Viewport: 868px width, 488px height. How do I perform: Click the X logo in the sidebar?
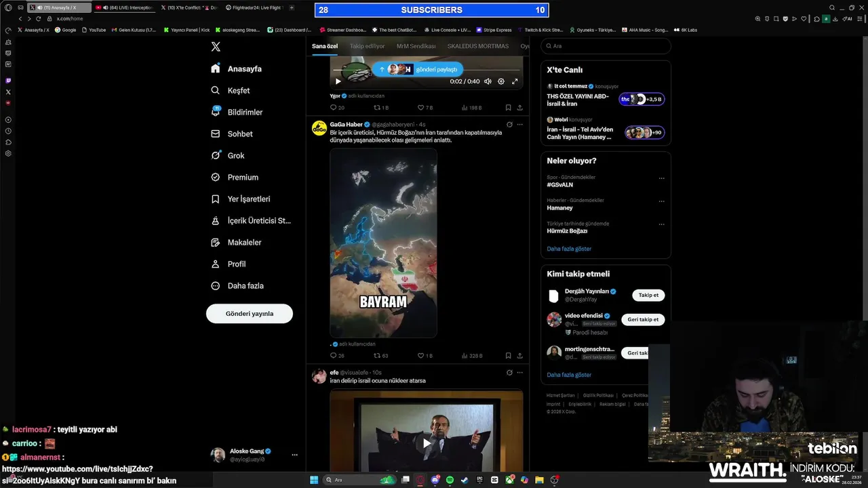tap(216, 47)
